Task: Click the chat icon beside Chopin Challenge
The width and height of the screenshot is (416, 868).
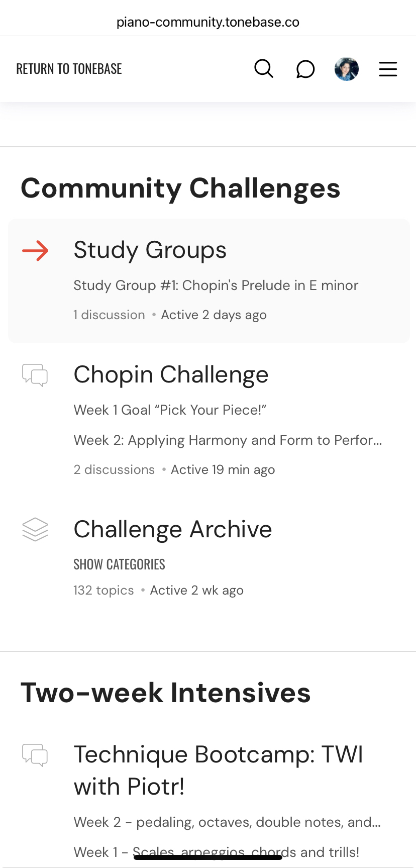Action: click(35, 375)
